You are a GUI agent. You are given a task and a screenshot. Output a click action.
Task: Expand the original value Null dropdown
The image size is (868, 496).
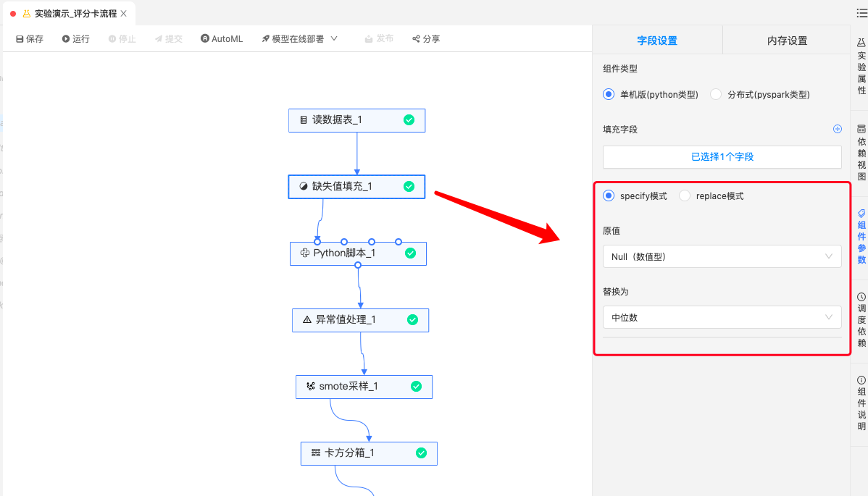pos(722,256)
